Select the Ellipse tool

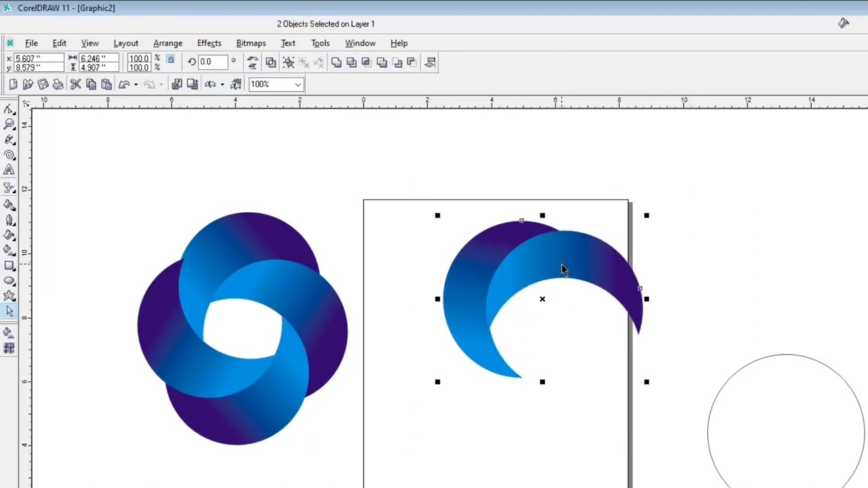point(9,281)
